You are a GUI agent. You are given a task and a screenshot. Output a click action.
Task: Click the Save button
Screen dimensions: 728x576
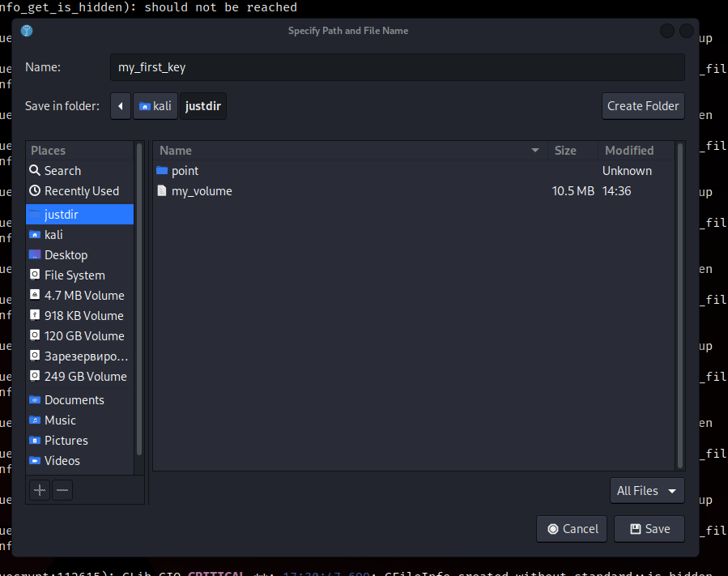649,529
